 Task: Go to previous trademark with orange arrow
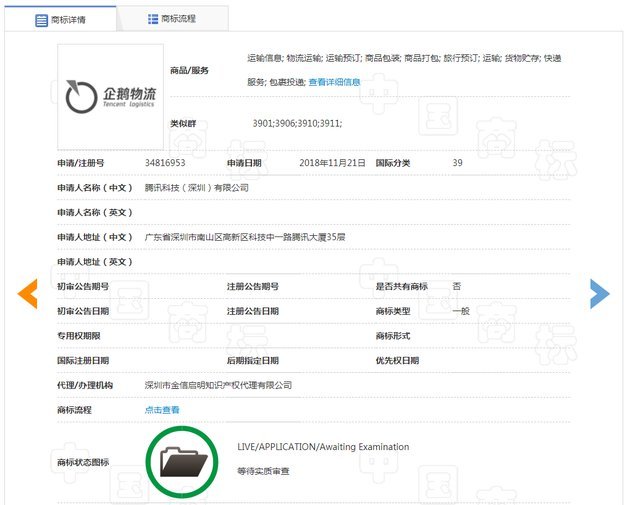click(27, 294)
